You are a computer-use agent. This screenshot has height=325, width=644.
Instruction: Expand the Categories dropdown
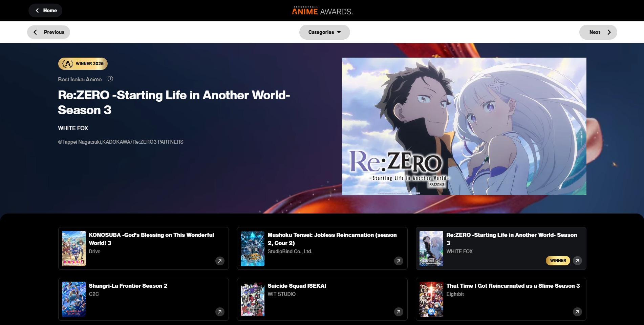pyautogui.click(x=324, y=32)
